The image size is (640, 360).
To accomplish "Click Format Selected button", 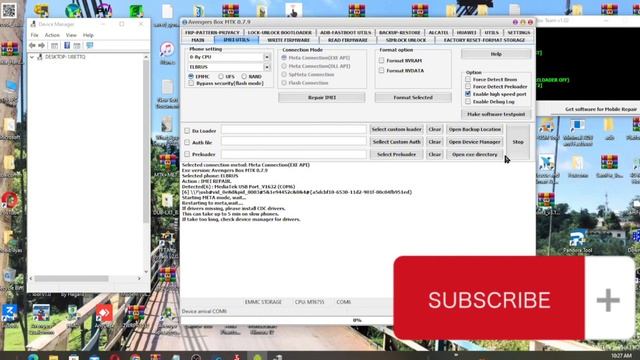I will click(x=413, y=98).
